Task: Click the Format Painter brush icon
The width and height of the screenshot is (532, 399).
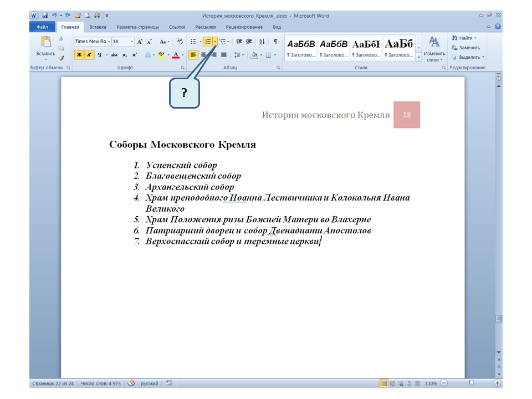Action: pos(62,57)
